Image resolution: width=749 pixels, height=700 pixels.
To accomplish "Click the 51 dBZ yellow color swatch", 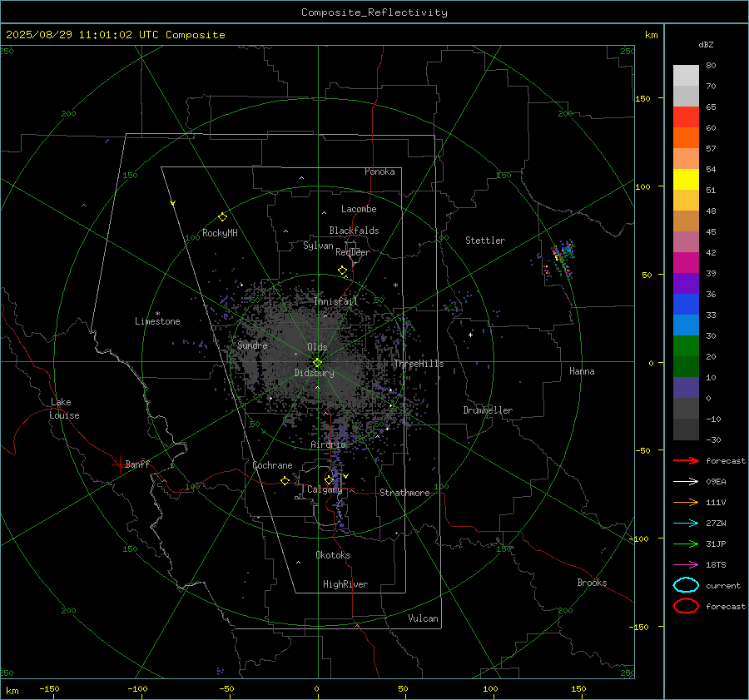I will point(686,180).
